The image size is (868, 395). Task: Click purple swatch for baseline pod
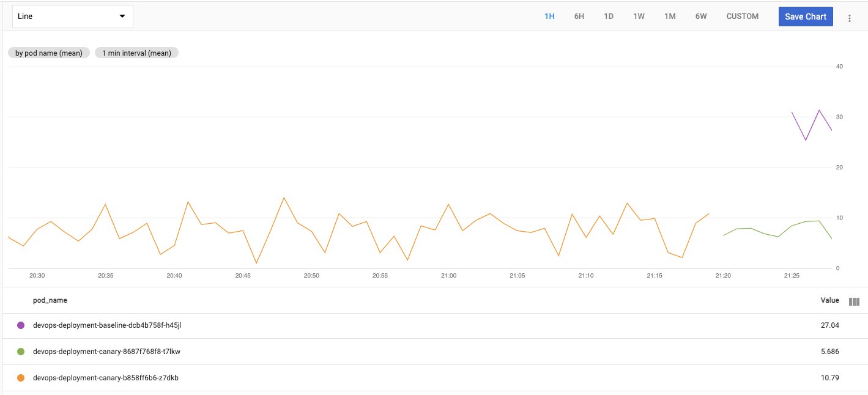tap(21, 325)
